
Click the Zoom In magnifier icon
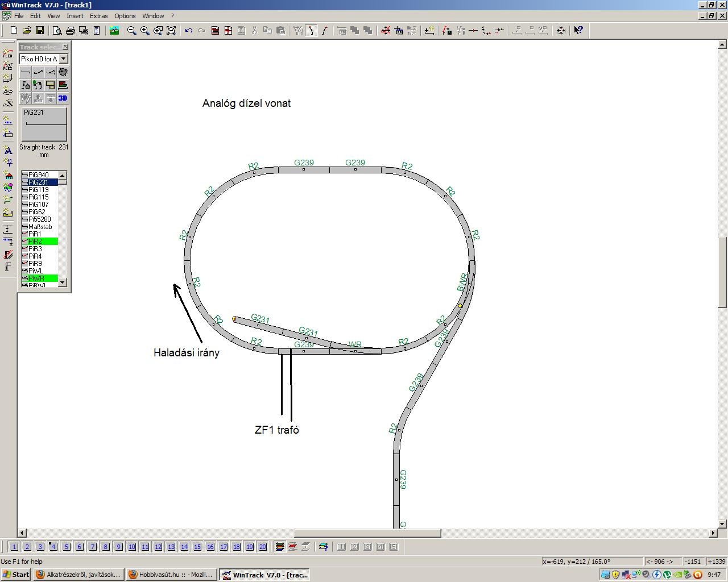pyautogui.click(x=145, y=31)
